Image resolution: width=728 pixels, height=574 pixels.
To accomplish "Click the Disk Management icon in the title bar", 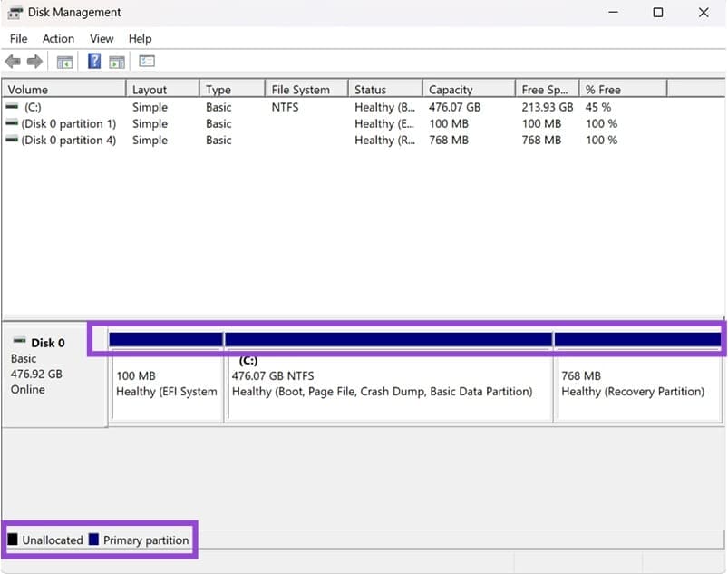I will tap(13, 12).
